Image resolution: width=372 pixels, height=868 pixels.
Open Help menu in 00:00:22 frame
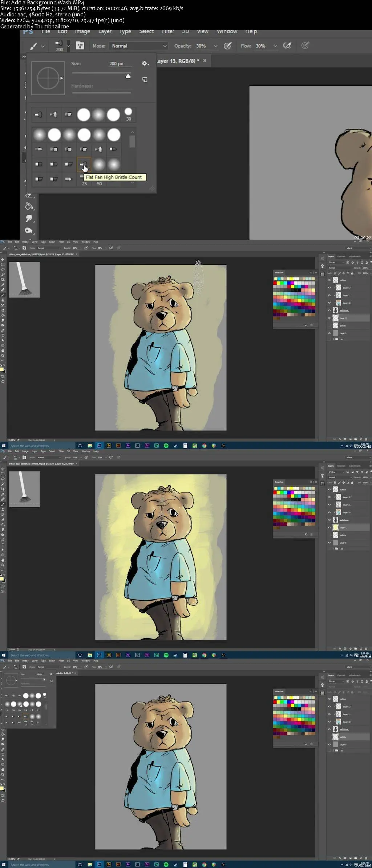[251, 32]
